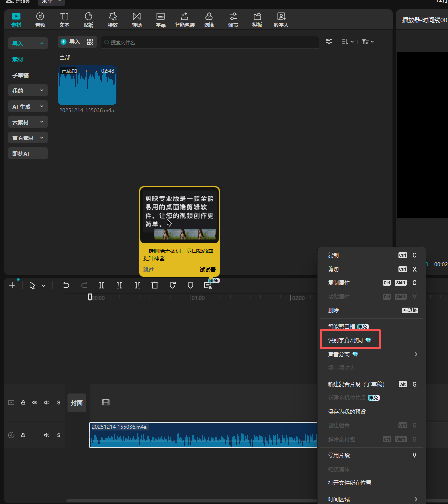
Task: Click the trim-right-of-playhead icon
Action: [137, 285]
